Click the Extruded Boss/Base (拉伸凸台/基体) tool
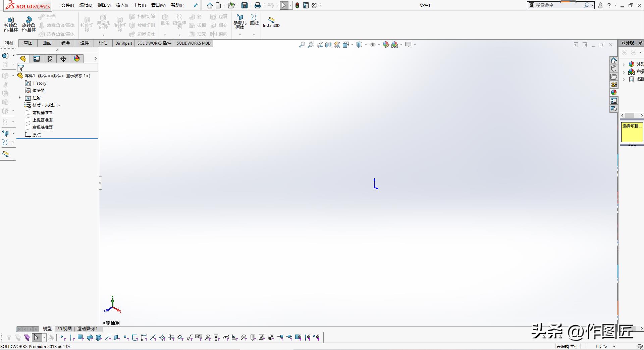The height and width of the screenshot is (350, 644). (11, 24)
